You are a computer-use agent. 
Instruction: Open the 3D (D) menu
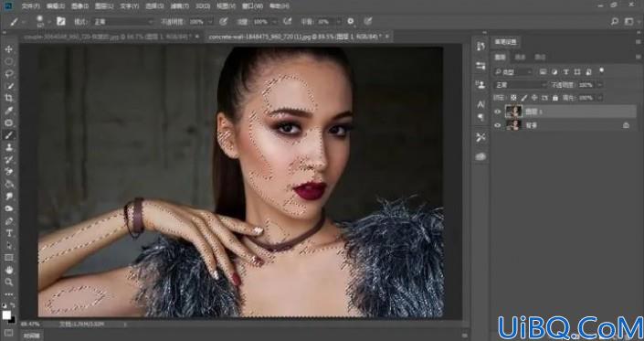tap(203, 6)
